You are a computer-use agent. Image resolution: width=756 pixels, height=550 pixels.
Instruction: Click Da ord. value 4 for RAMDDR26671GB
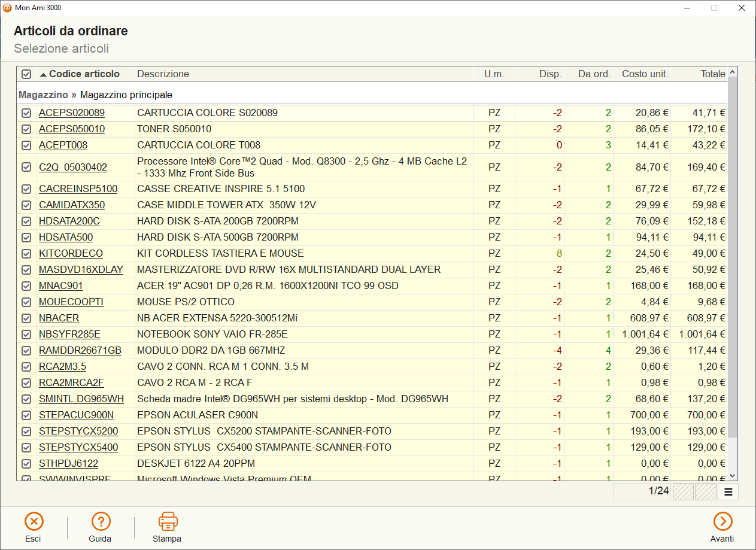[608, 350]
